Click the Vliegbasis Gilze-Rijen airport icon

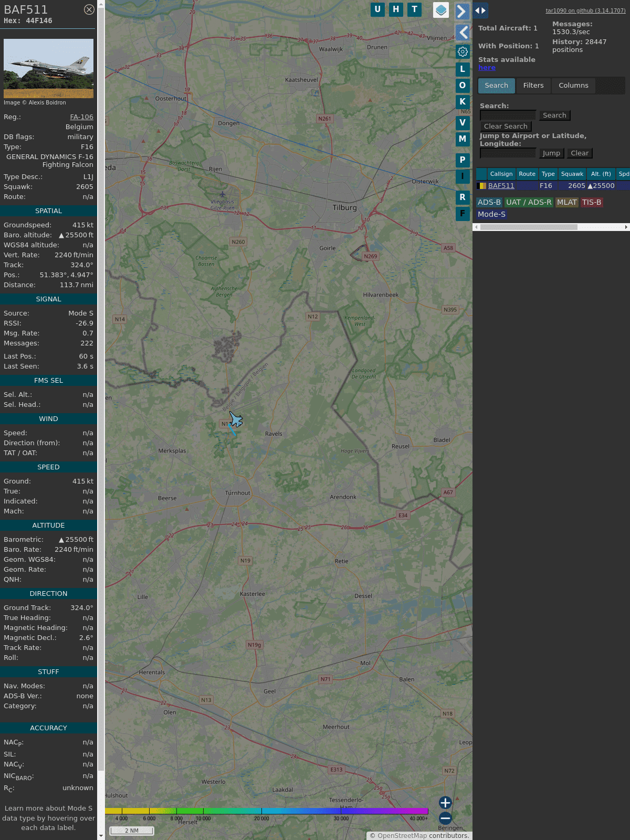click(223, 194)
